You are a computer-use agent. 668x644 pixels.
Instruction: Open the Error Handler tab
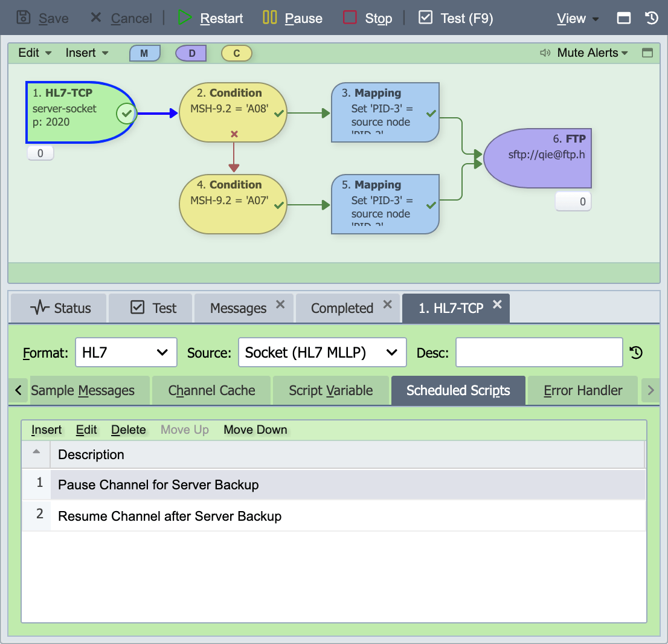click(582, 390)
